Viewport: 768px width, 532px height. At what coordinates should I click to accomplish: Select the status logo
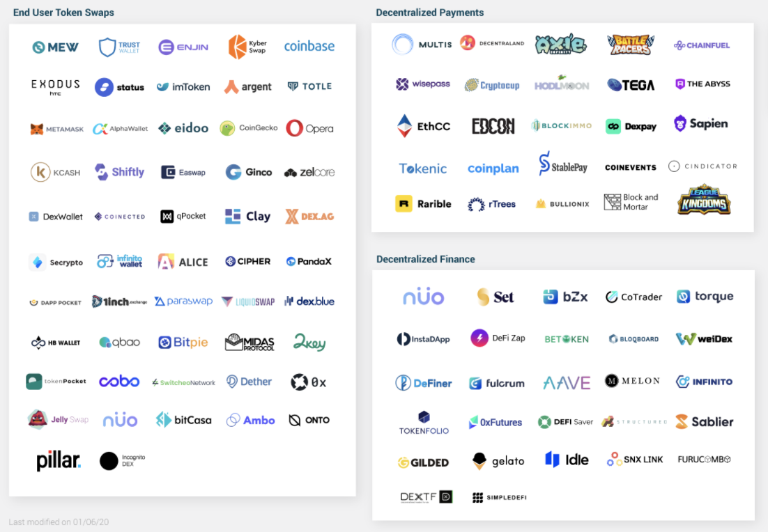119,87
